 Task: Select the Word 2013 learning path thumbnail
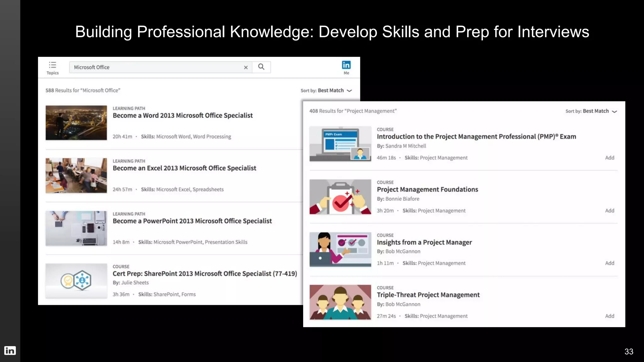tap(76, 123)
